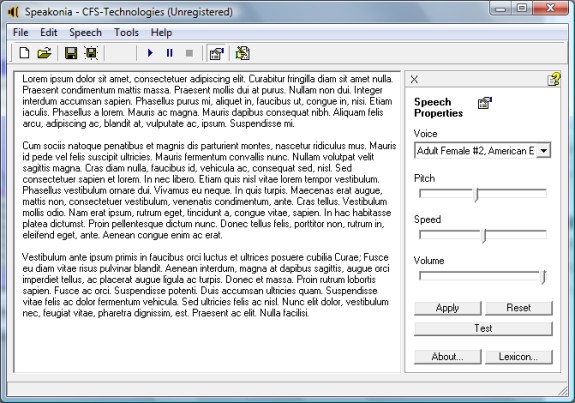Click the Apply button
Screen dimensions: 575x403
(x=448, y=308)
